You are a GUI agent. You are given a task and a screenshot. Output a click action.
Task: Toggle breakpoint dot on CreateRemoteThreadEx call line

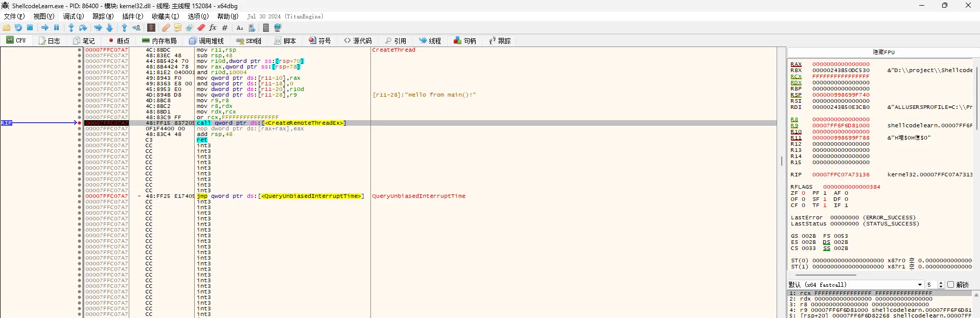pos(80,123)
